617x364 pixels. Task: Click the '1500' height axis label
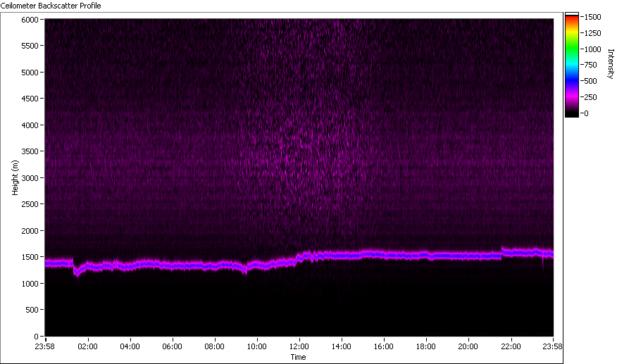click(30, 257)
